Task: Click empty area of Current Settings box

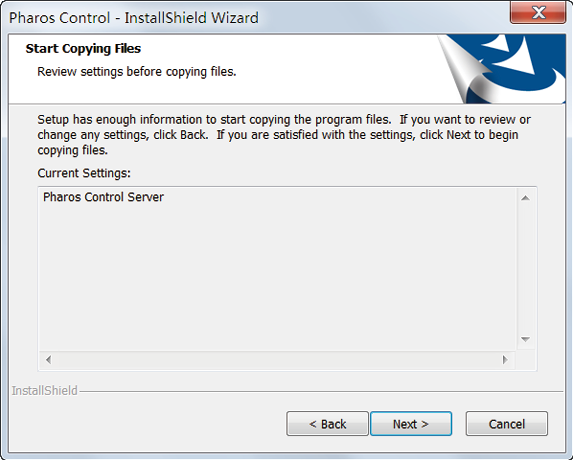Action: [278, 278]
